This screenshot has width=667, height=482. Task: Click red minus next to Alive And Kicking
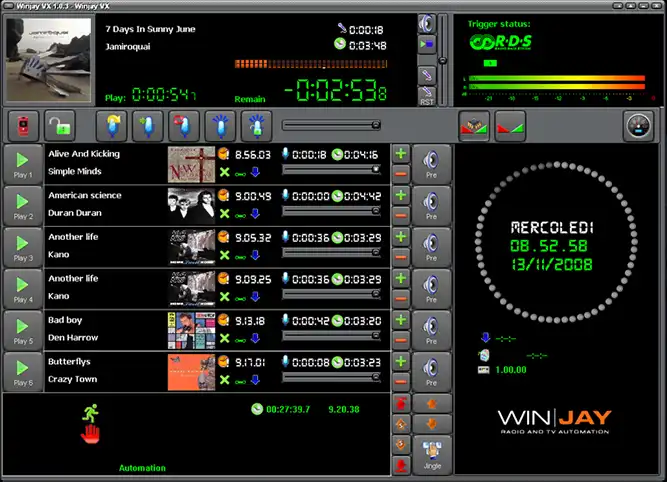tap(401, 174)
